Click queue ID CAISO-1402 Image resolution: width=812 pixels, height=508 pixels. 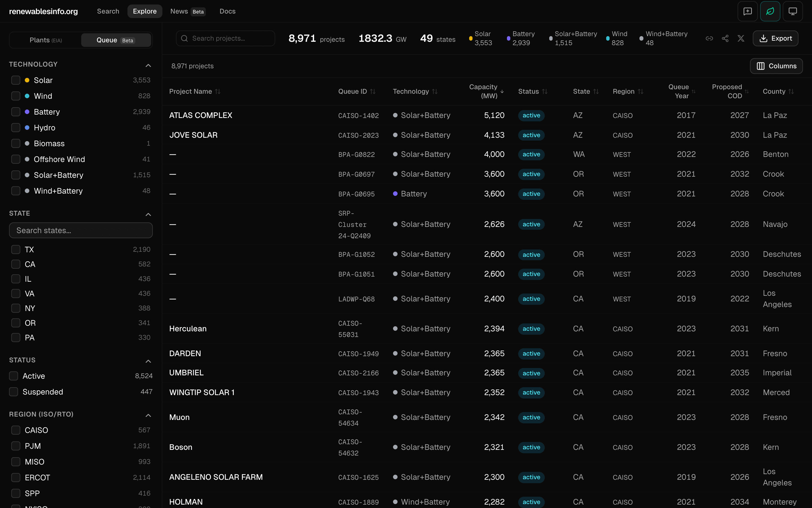[x=358, y=116]
